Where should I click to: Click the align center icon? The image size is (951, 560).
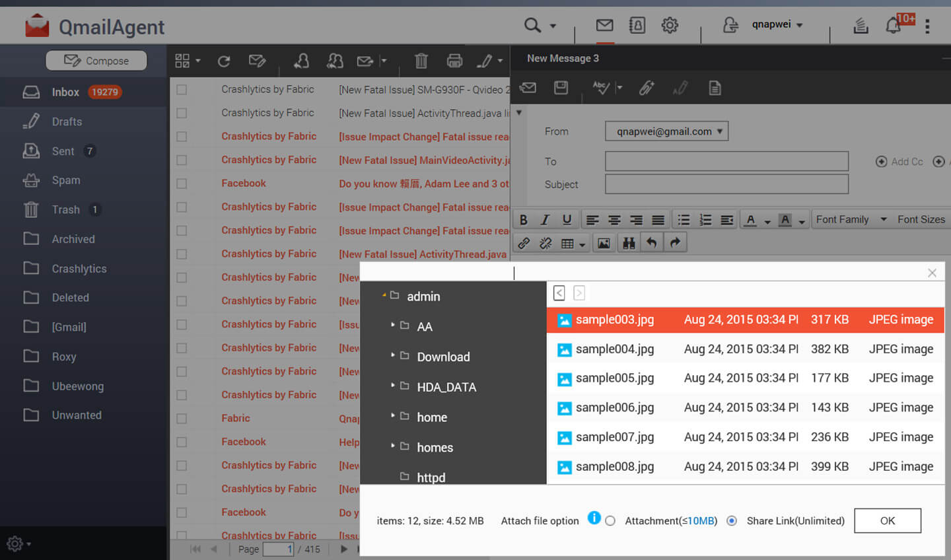(x=614, y=220)
